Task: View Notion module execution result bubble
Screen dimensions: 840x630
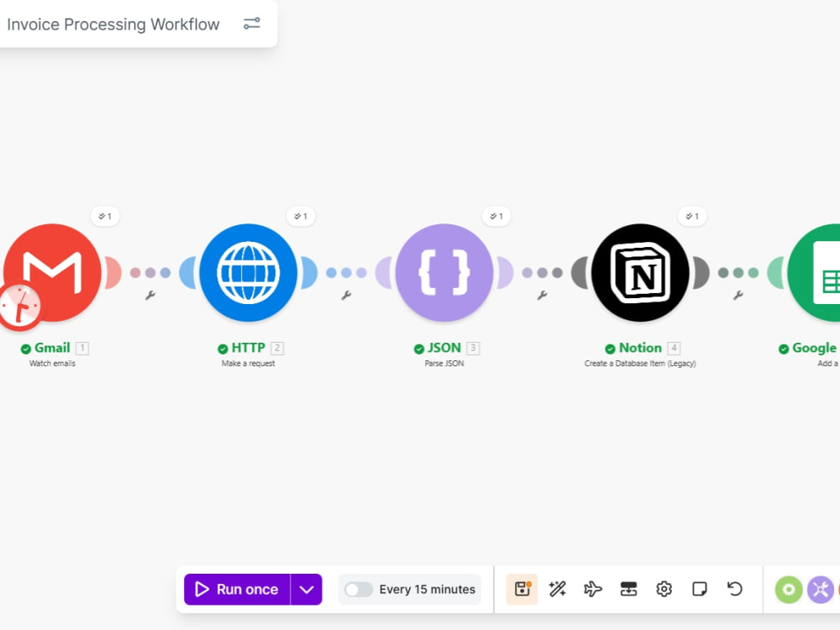Action: (692, 217)
